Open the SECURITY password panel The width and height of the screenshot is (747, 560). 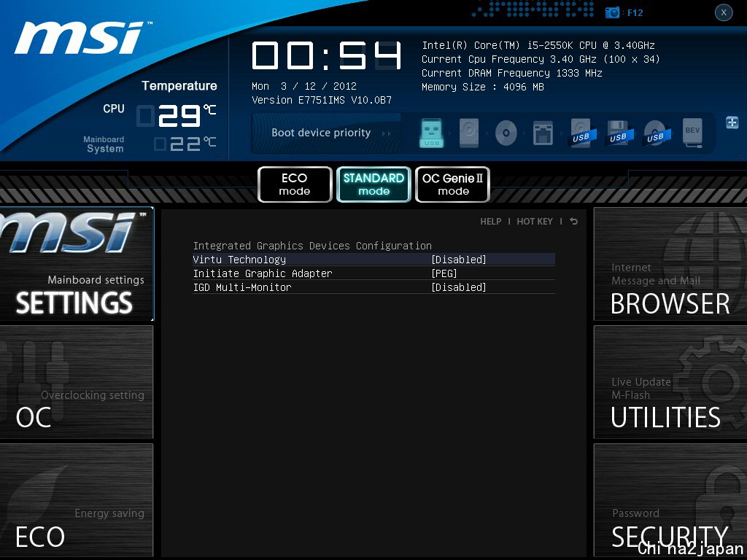(x=670, y=500)
